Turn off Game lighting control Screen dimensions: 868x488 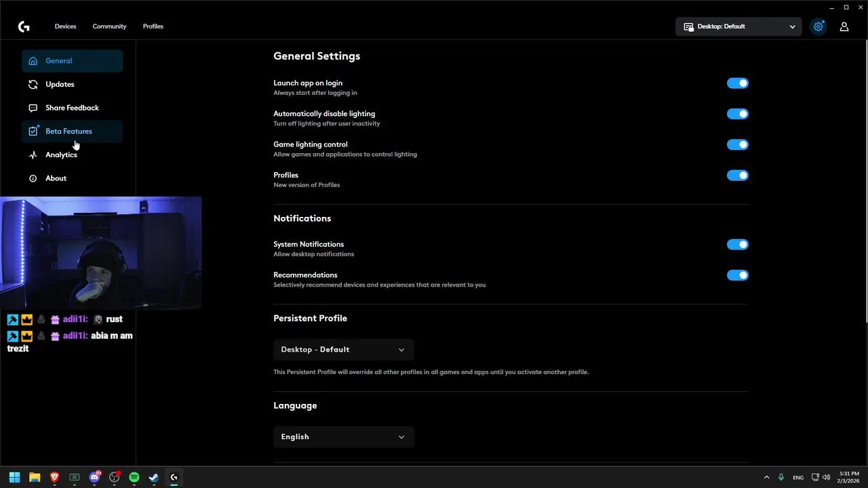click(737, 144)
